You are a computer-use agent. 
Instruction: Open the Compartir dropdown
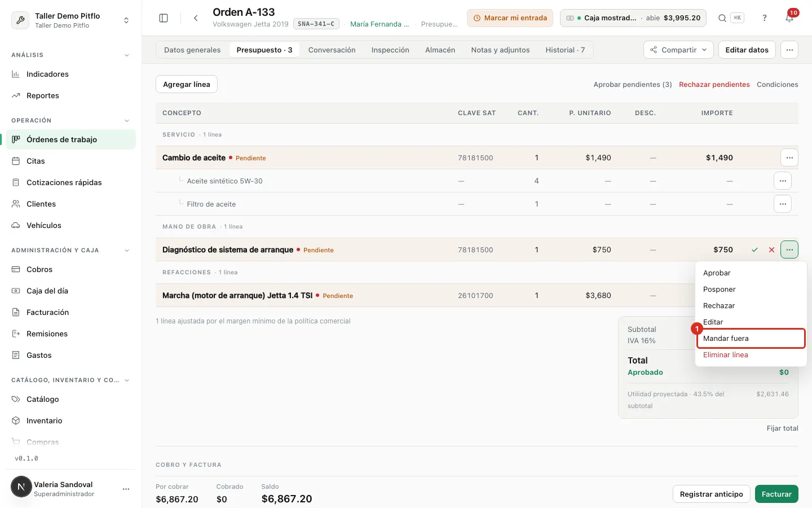[678, 50]
